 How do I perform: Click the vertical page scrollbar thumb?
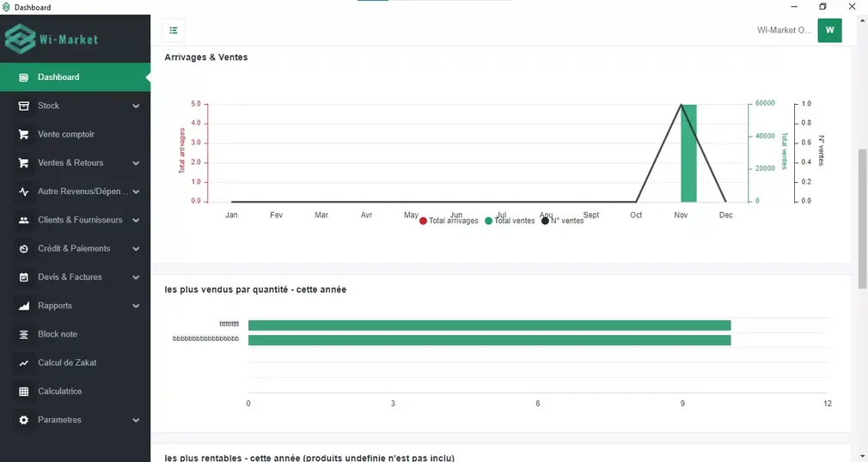coord(862,206)
